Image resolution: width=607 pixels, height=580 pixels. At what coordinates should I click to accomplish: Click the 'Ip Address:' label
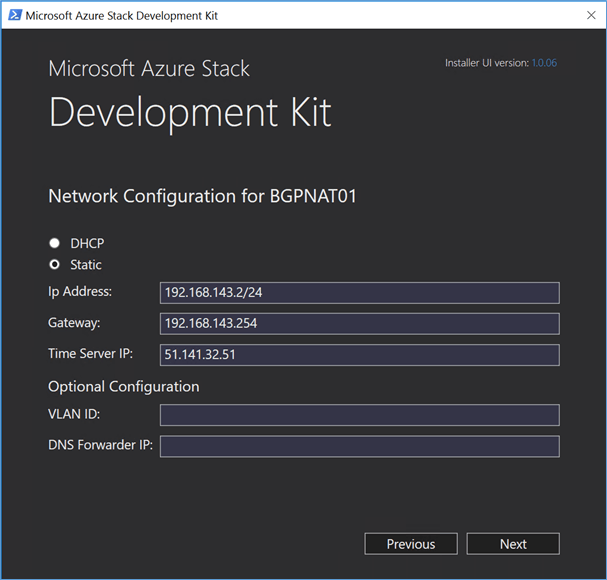[x=80, y=292]
